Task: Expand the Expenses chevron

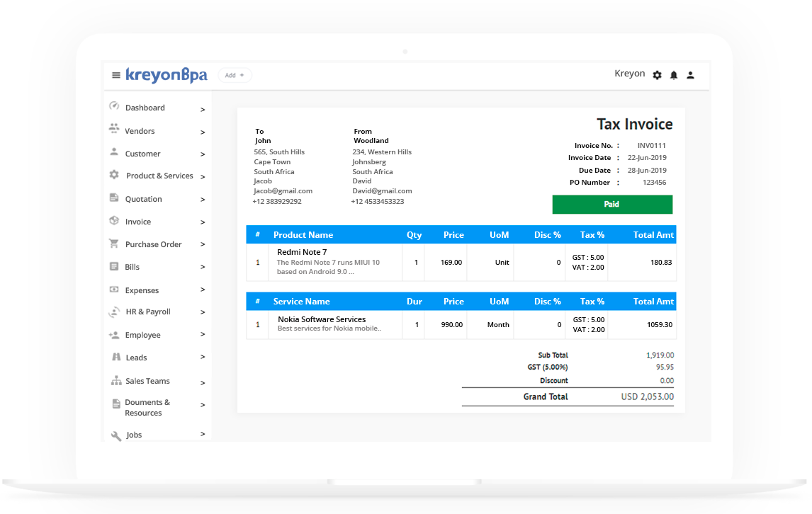Action: [x=203, y=290]
